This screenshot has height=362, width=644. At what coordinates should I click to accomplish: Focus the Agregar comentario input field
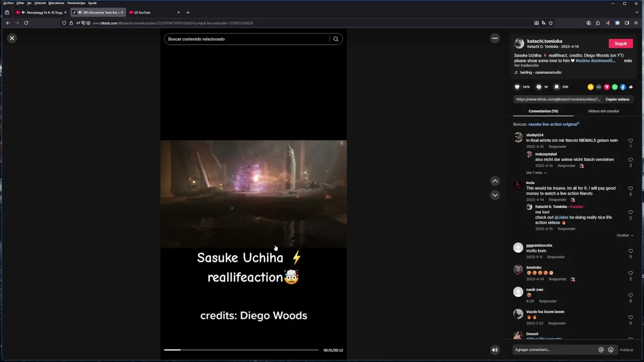(554, 350)
